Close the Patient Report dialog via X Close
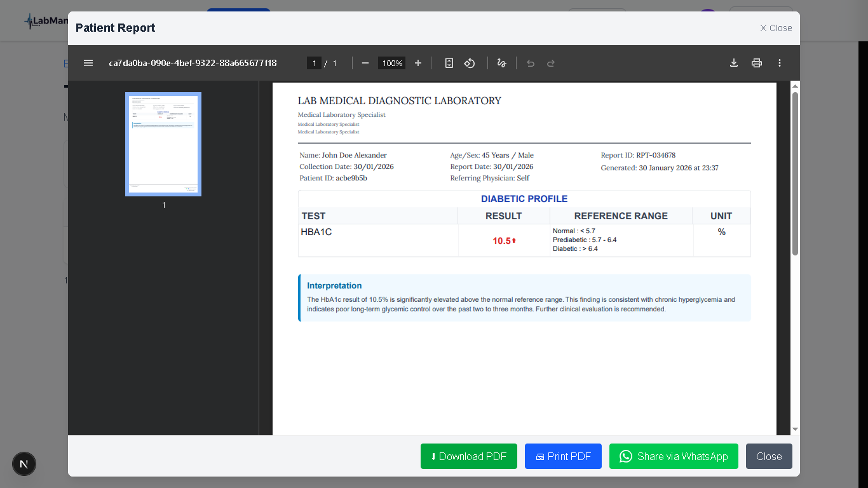Viewport: 868px width, 488px height. (x=775, y=27)
